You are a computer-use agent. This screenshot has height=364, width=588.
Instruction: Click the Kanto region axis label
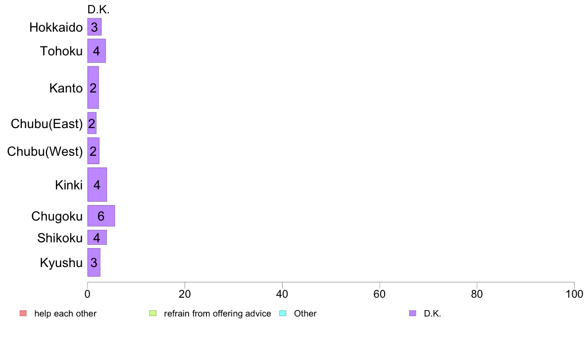[66, 88]
